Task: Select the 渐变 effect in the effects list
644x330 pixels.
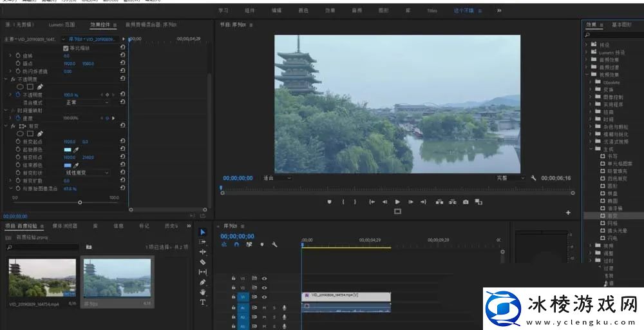Action: point(612,216)
